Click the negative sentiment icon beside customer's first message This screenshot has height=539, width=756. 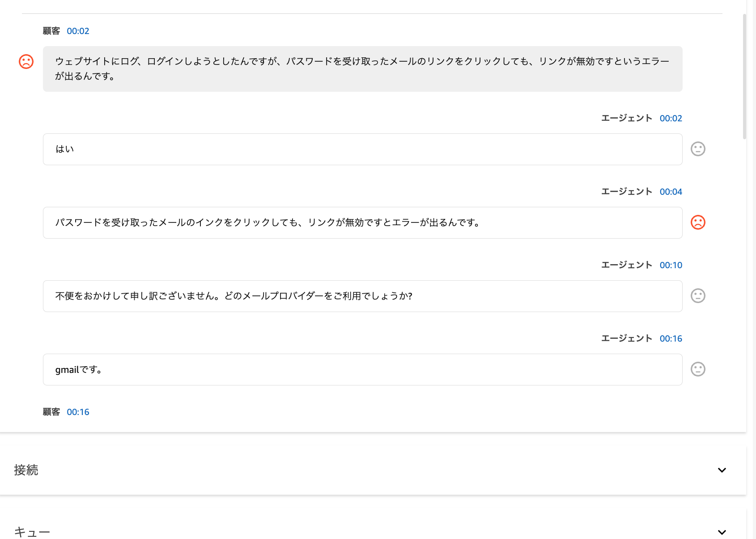tap(26, 61)
